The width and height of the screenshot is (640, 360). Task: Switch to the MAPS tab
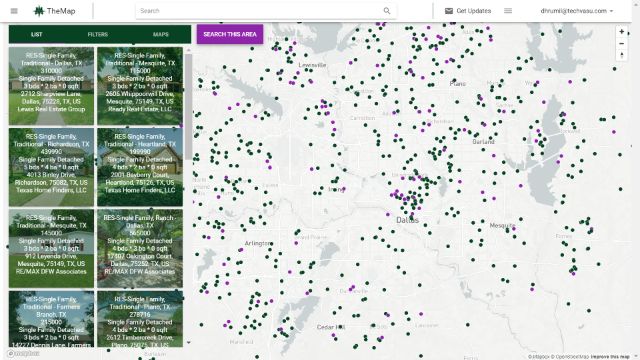pyautogui.click(x=160, y=34)
